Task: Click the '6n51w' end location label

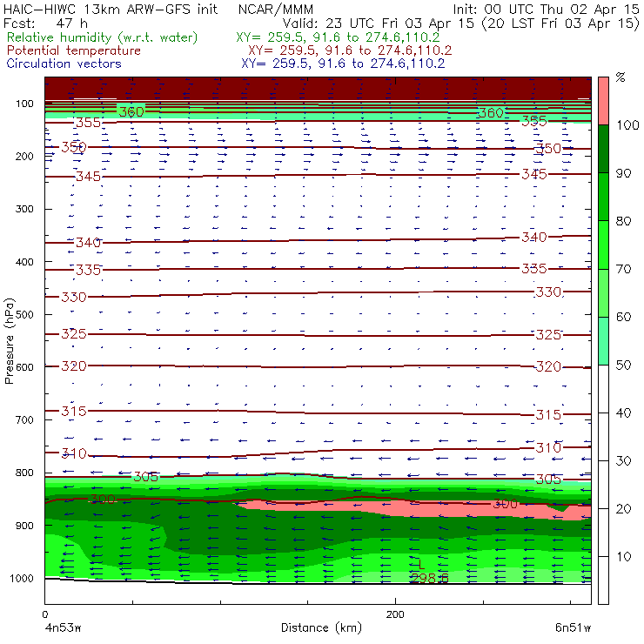Action: [573, 627]
